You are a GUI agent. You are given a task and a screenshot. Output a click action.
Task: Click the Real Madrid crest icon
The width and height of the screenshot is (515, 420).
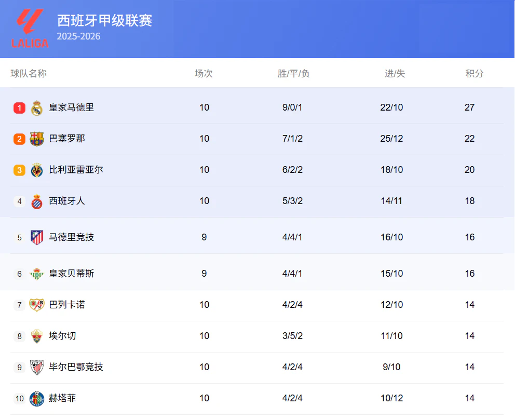pyautogui.click(x=37, y=108)
